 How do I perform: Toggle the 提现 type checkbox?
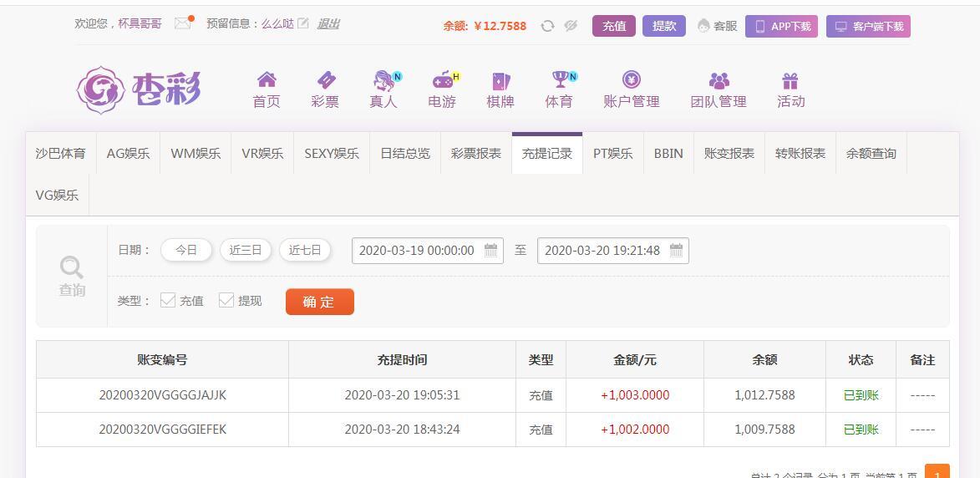click(226, 301)
